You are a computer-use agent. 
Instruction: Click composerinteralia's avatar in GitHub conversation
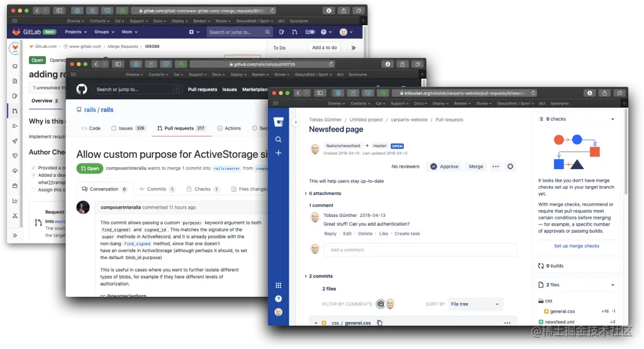coord(83,208)
